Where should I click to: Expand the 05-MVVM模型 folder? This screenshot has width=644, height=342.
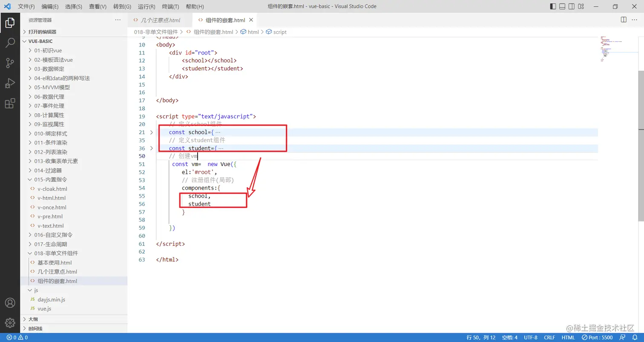74,87
